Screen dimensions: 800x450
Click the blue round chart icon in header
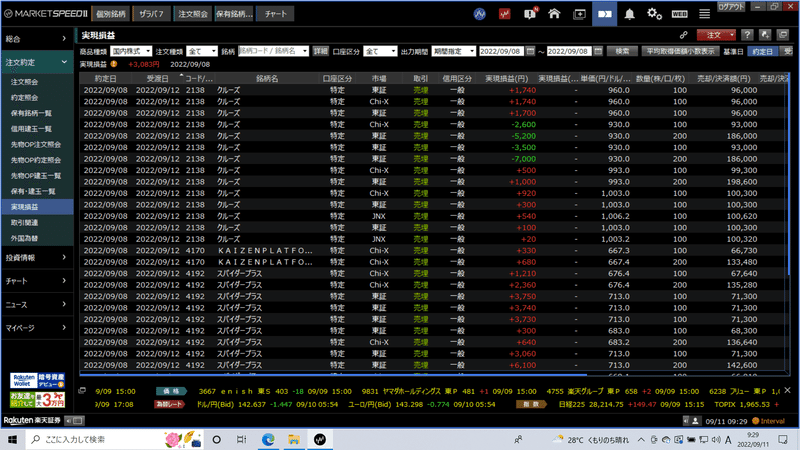tap(479, 14)
